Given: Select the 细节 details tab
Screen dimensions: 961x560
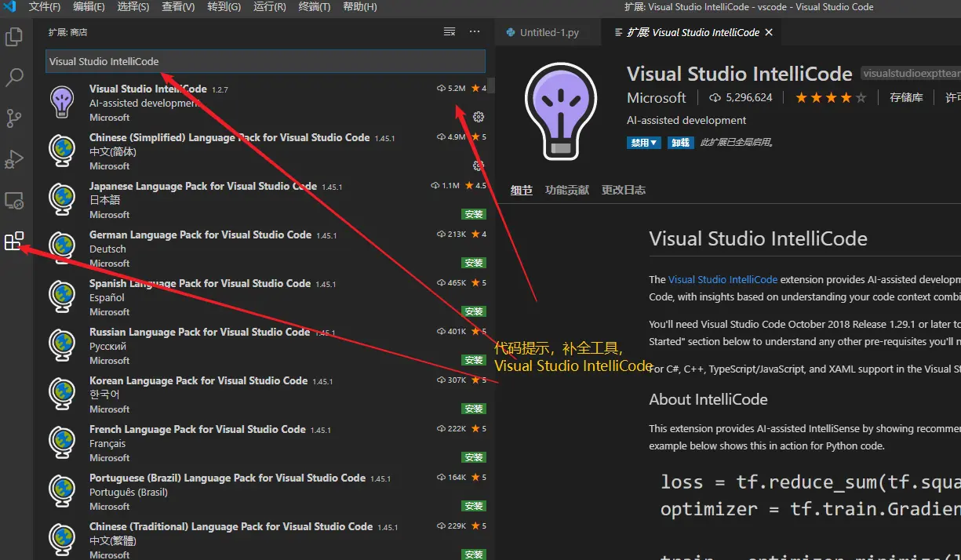Looking at the screenshot, I should 522,190.
